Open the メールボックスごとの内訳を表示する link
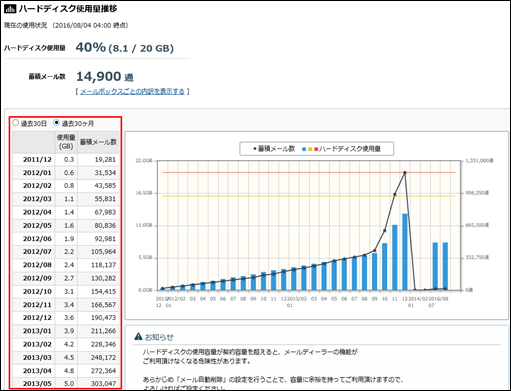 (x=132, y=91)
